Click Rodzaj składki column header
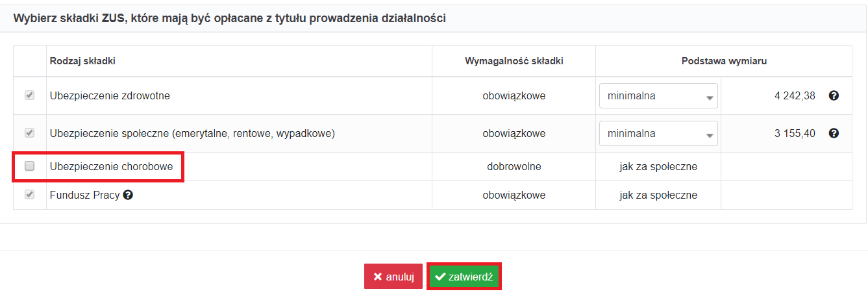The width and height of the screenshot is (868, 298). click(x=82, y=61)
